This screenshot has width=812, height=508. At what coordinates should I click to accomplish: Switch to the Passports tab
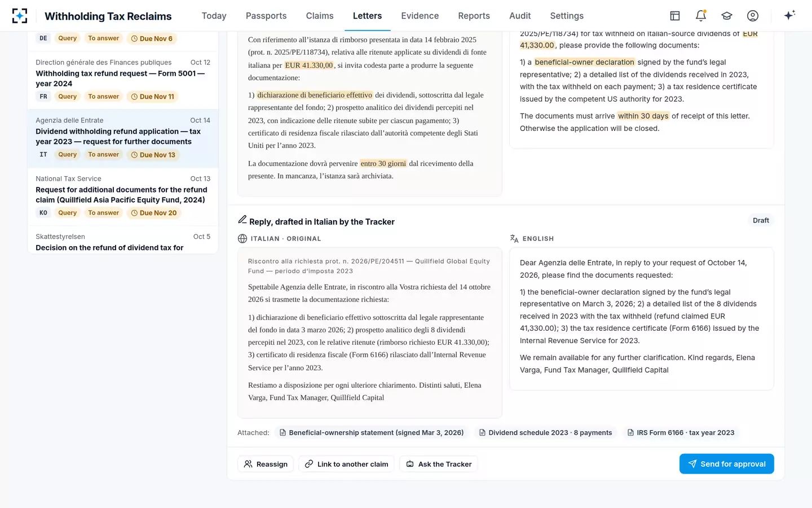tap(266, 16)
